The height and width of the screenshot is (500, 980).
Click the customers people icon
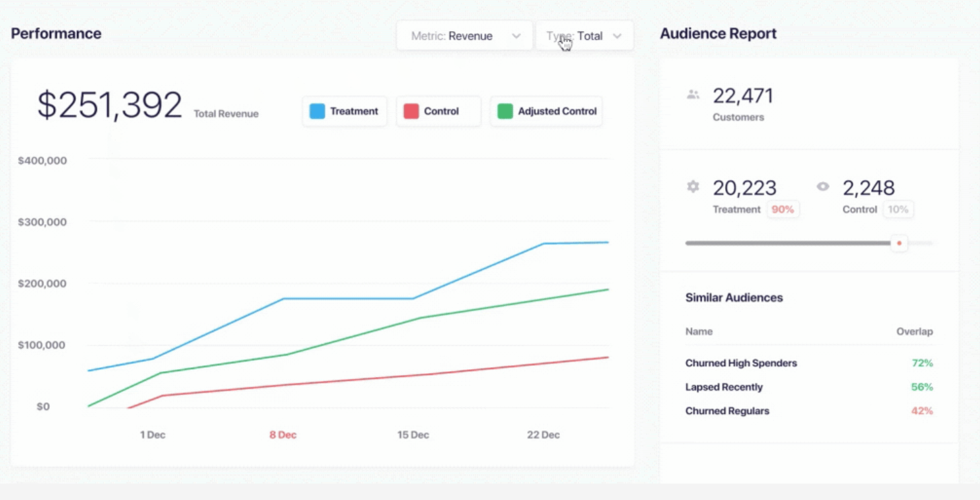[693, 95]
